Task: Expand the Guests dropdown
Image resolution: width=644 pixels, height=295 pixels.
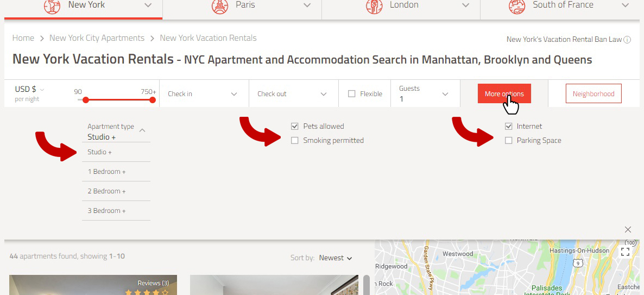Action: [425, 93]
